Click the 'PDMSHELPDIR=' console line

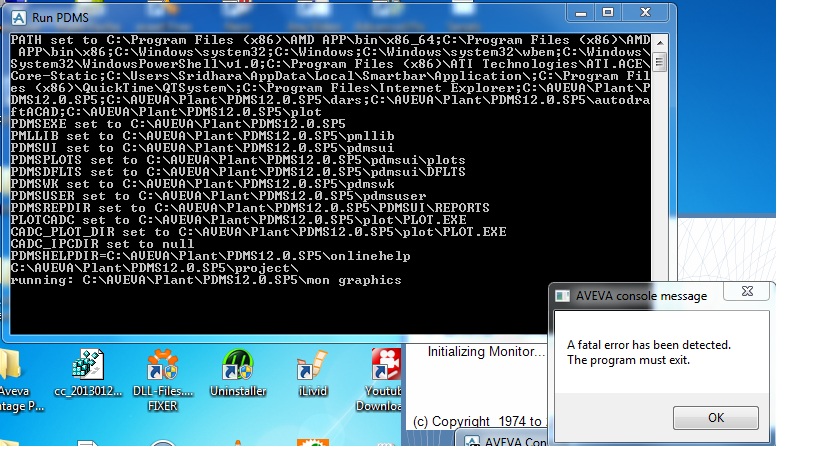[210, 256]
